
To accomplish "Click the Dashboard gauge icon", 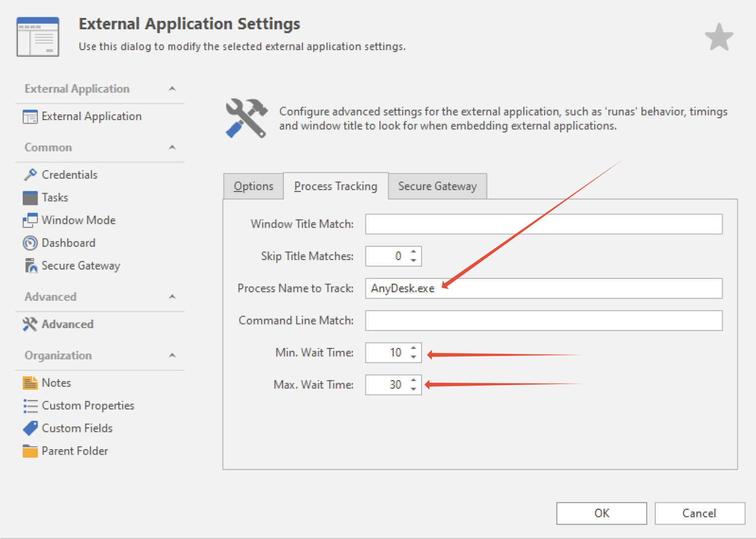I will [x=30, y=243].
